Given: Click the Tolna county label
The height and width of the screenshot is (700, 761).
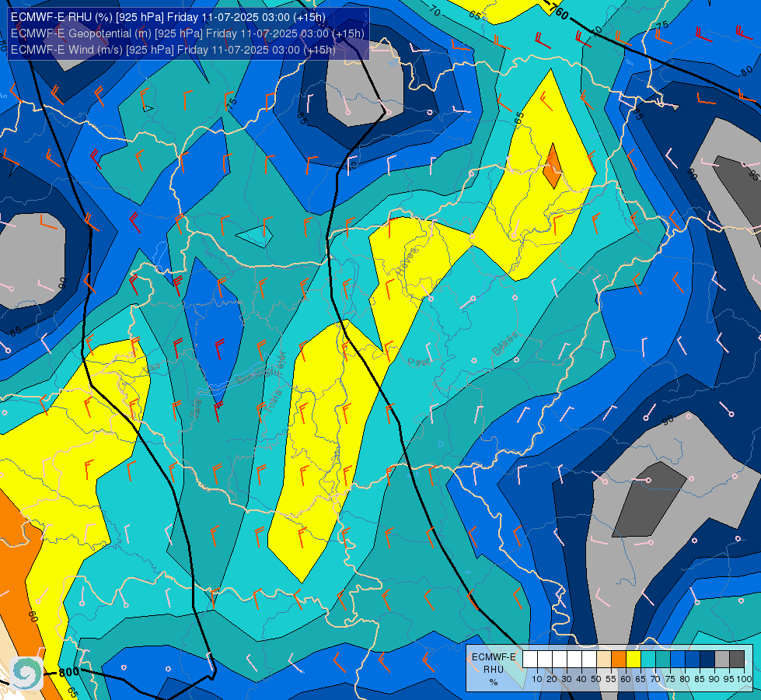Looking at the screenshot, I should pos(274,401).
